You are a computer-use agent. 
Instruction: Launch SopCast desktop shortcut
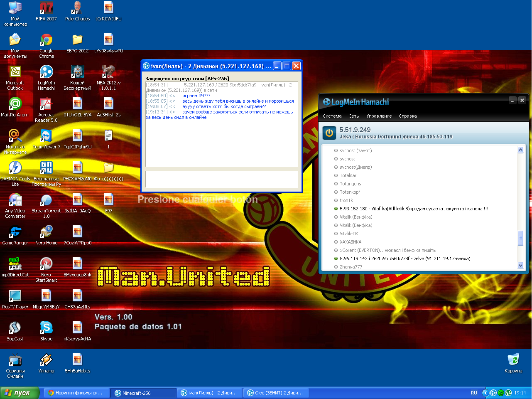tap(15, 331)
